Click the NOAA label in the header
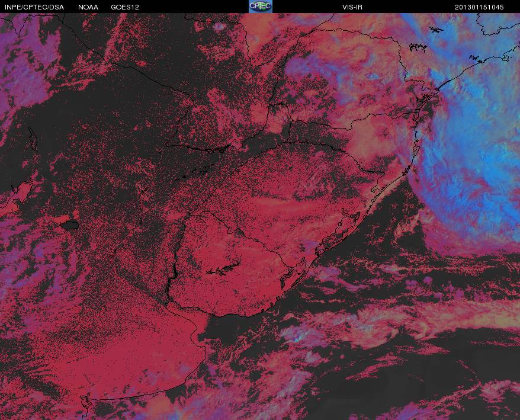This screenshot has width=520, height=420. tap(88, 7)
